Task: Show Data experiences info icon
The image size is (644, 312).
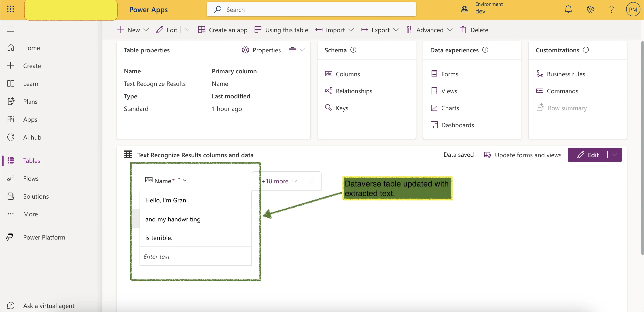Action: [x=485, y=50]
